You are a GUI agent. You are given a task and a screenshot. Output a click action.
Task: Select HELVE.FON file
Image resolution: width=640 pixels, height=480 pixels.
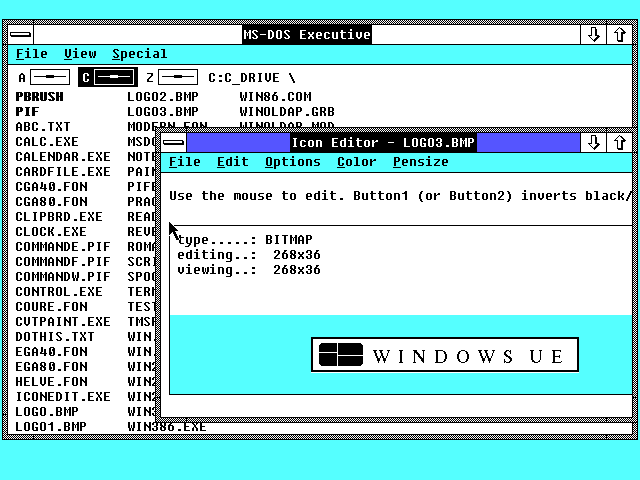pyautogui.click(x=51, y=382)
